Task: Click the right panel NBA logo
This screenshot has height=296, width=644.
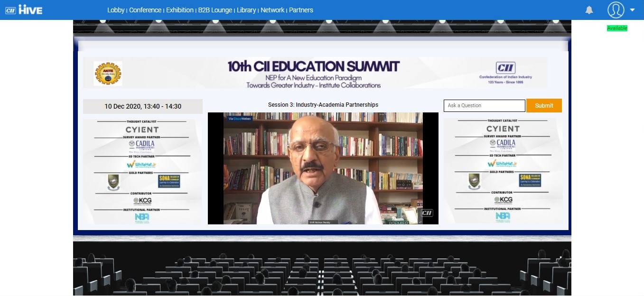Action: point(503,217)
